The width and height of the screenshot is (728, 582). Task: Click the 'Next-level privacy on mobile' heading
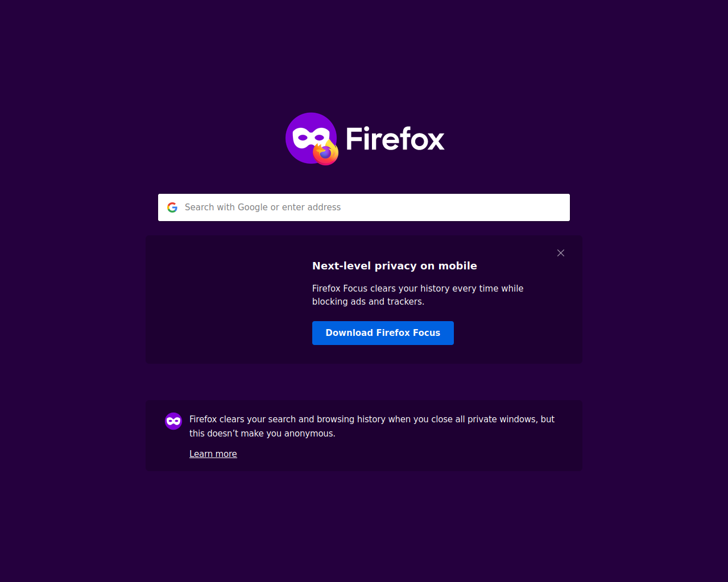tap(395, 266)
